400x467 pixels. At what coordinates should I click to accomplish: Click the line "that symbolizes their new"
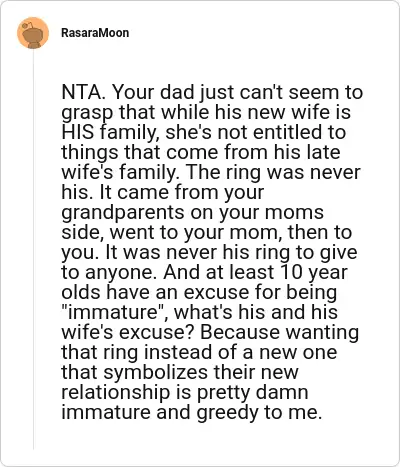coord(180,372)
